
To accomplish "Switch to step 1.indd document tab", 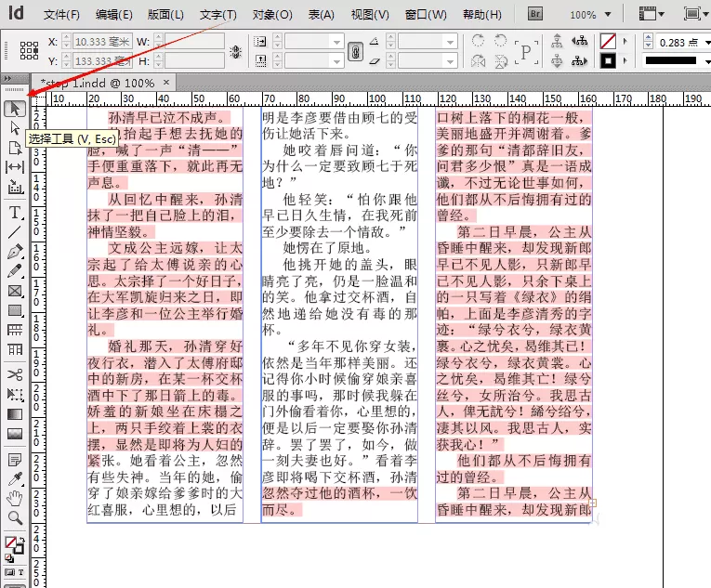I will (x=98, y=83).
